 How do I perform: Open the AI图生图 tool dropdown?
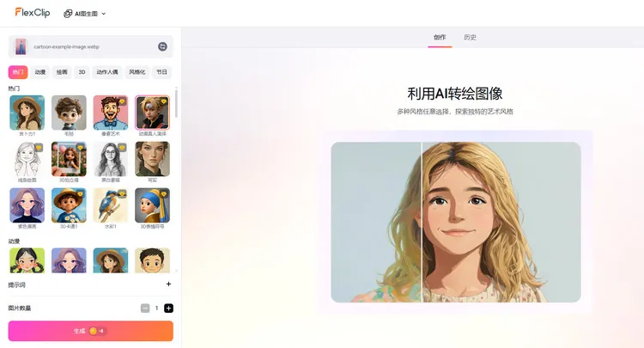click(x=85, y=14)
